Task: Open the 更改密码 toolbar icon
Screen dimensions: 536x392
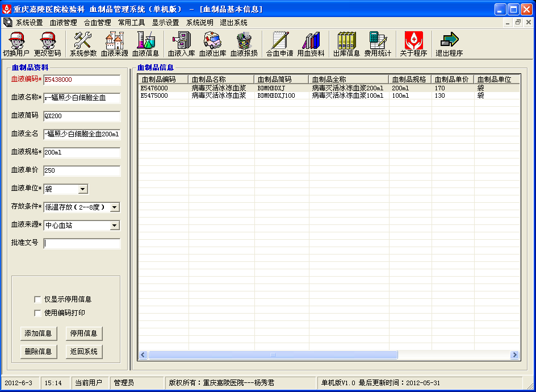Action: coord(48,44)
